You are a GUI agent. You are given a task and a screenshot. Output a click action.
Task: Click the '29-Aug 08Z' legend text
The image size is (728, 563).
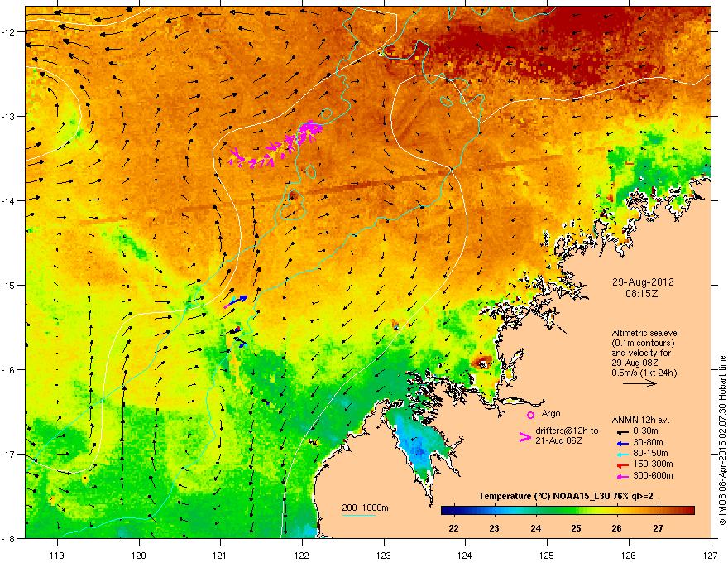[635, 363]
